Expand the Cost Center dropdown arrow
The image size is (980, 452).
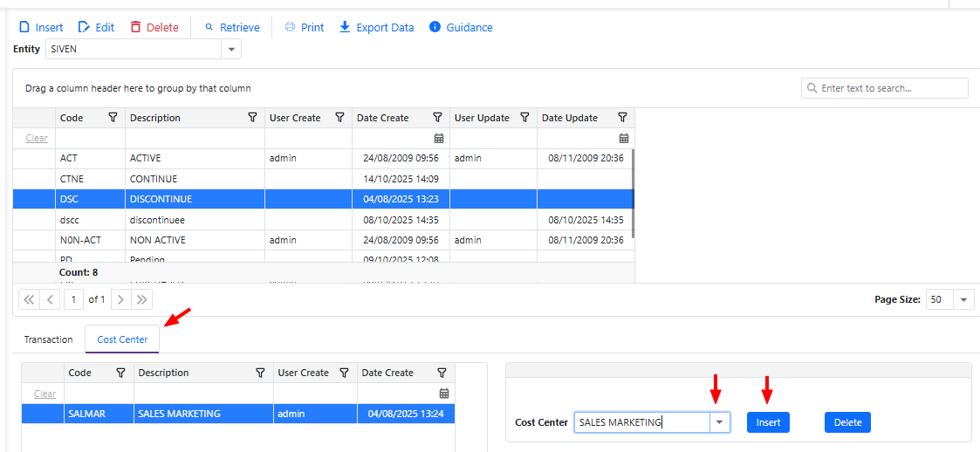(x=720, y=422)
